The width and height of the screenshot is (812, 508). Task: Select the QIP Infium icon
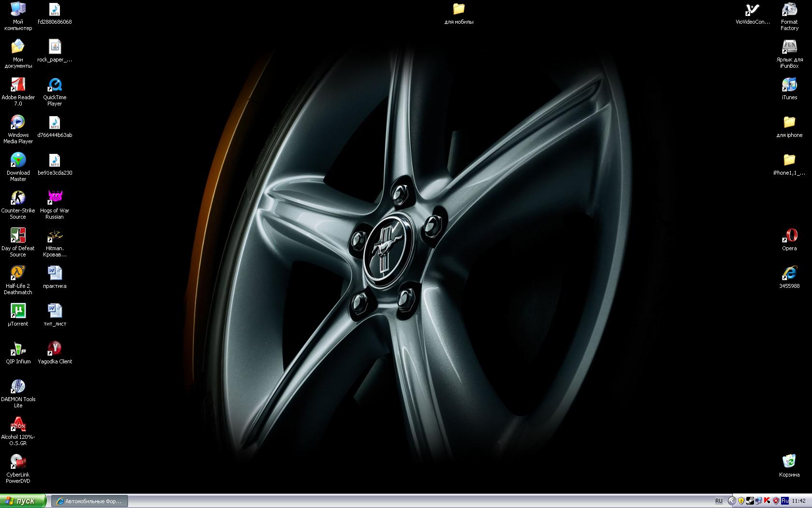(18, 349)
